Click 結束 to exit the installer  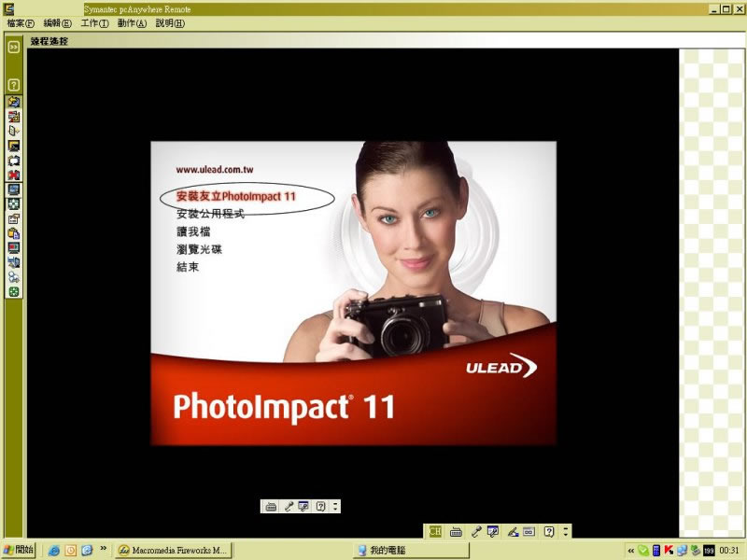pyautogui.click(x=188, y=267)
